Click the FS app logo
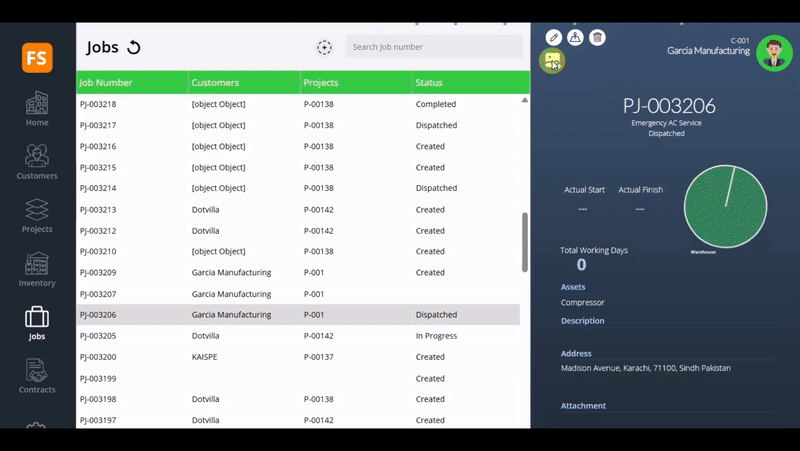 37,58
